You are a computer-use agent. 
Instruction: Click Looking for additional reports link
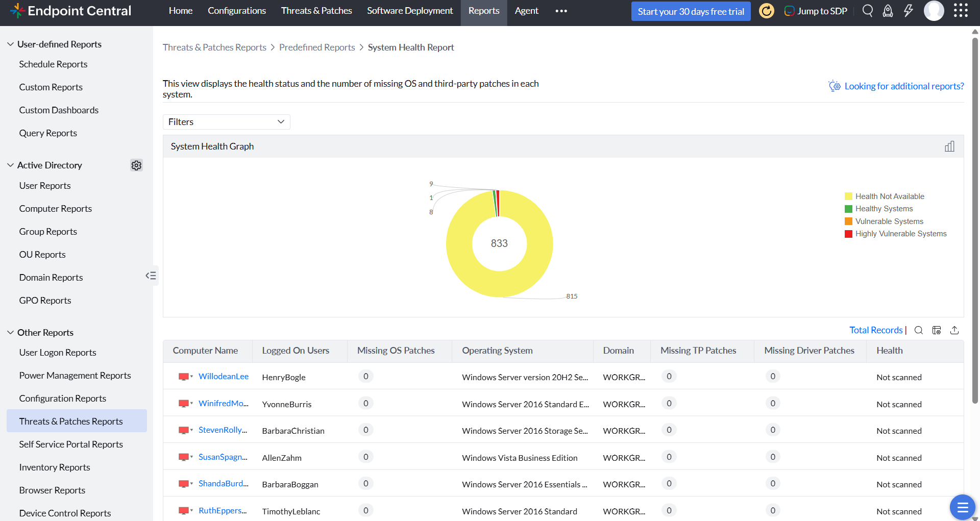coord(904,86)
